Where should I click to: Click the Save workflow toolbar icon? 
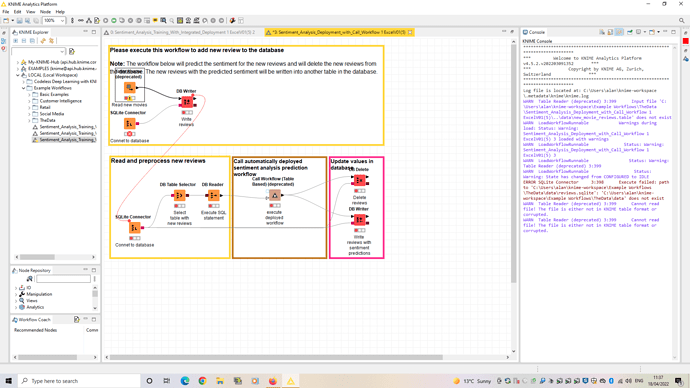point(19,21)
